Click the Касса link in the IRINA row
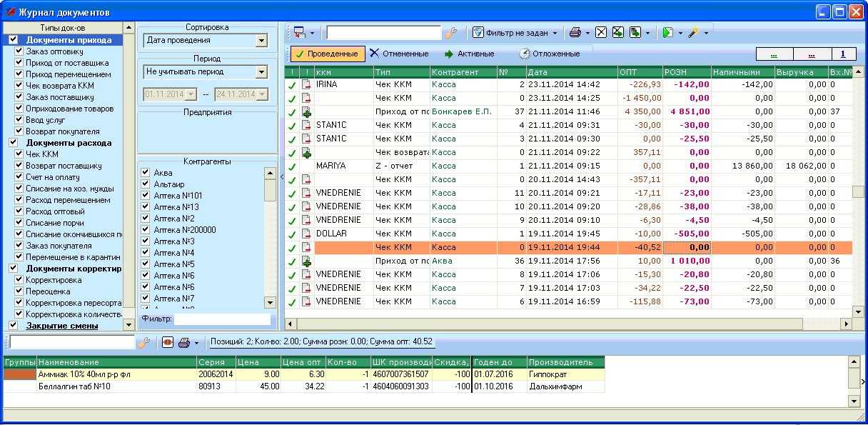868x425 pixels. 443,84
